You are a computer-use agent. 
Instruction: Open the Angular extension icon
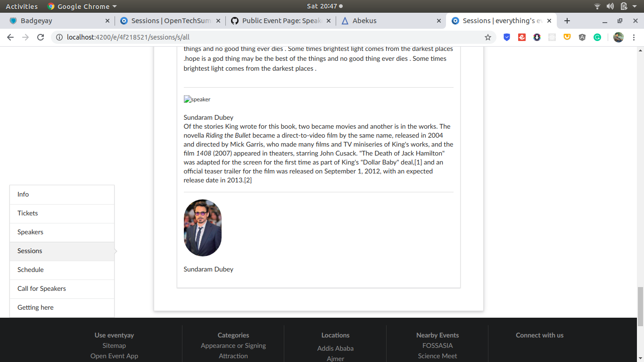coord(582,37)
